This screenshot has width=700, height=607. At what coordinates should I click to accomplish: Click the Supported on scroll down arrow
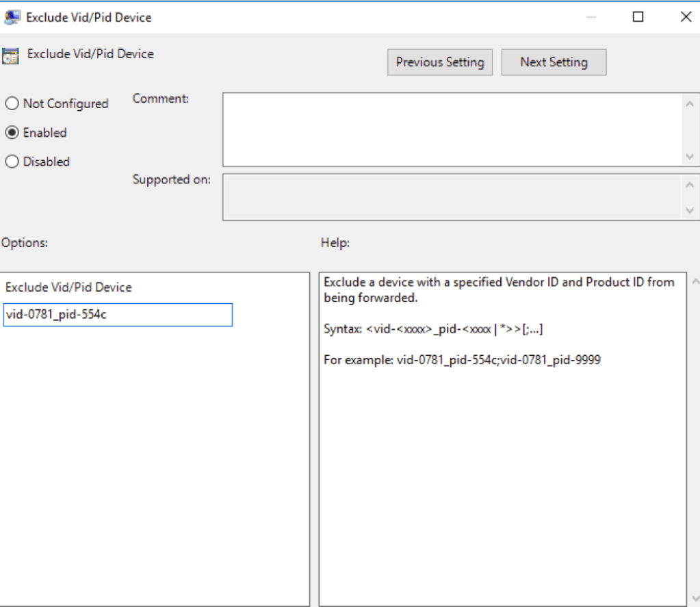tap(689, 211)
